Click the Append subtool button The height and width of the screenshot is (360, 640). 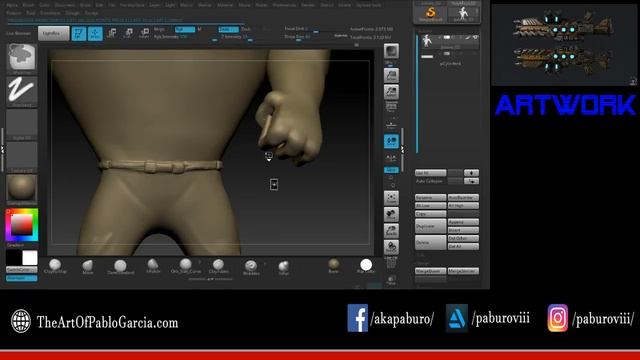click(x=463, y=222)
